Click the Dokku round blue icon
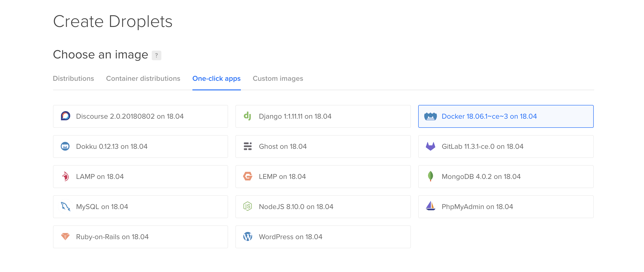The width and height of the screenshot is (644, 272). pos(65,146)
